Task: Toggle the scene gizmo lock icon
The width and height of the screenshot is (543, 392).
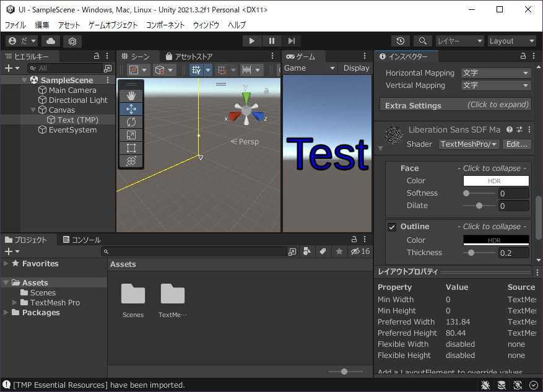Action: coord(266,91)
